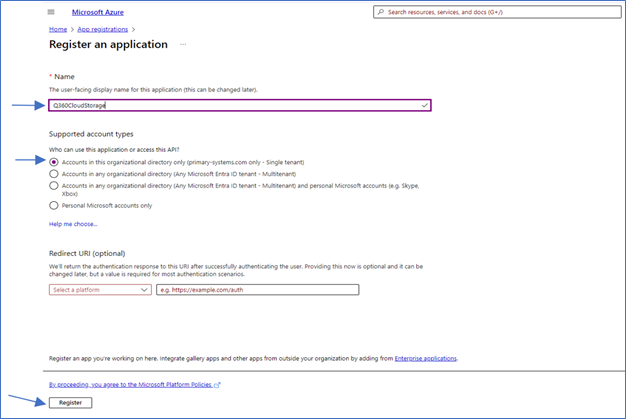Choose Personal Microsoft accounts only
Viewport: 626px width, 419px height.
[54, 205]
